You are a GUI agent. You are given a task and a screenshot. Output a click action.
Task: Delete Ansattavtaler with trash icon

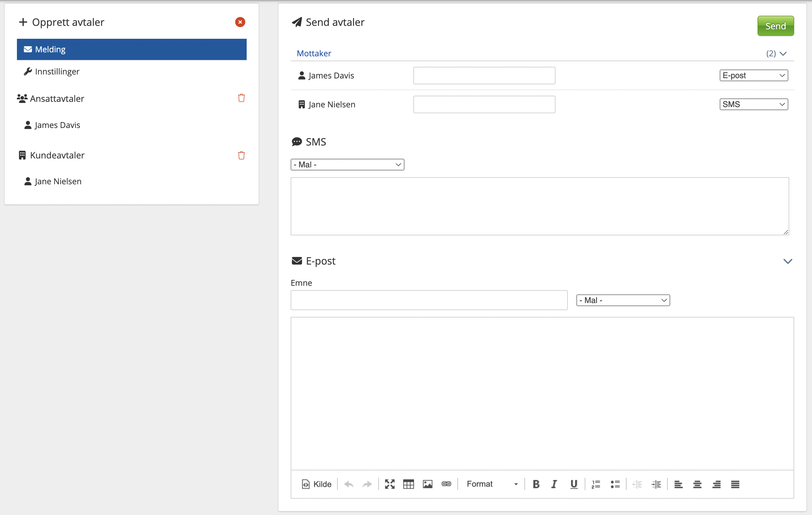pyautogui.click(x=241, y=98)
